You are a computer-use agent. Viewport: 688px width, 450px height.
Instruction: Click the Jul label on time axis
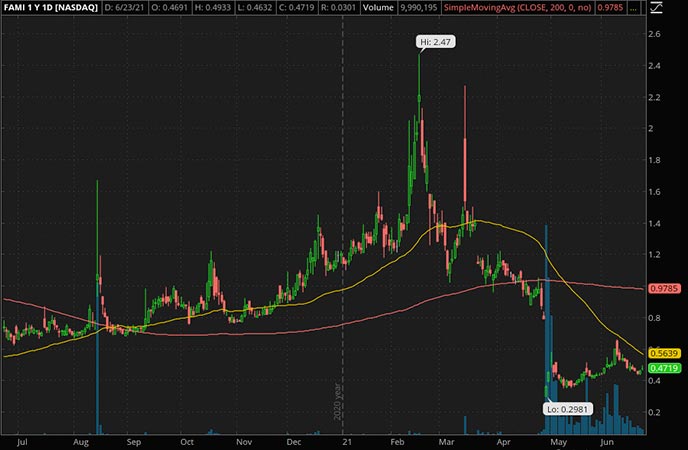point(22,439)
